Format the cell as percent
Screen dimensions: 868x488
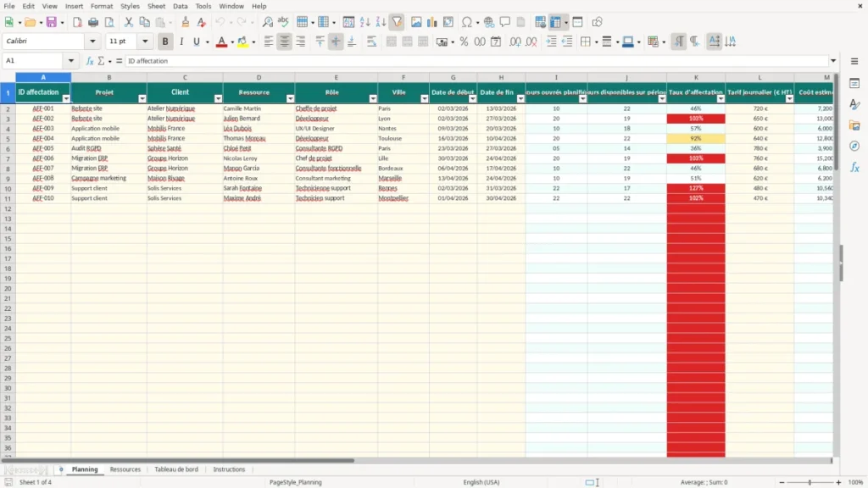[x=464, y=42]
